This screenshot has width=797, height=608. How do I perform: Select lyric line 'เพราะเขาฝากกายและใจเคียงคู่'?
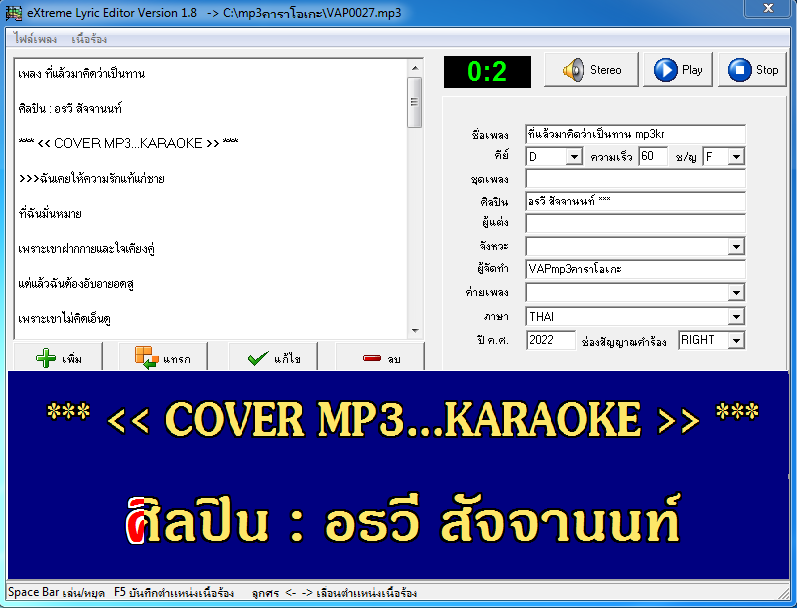pos(86,249)
